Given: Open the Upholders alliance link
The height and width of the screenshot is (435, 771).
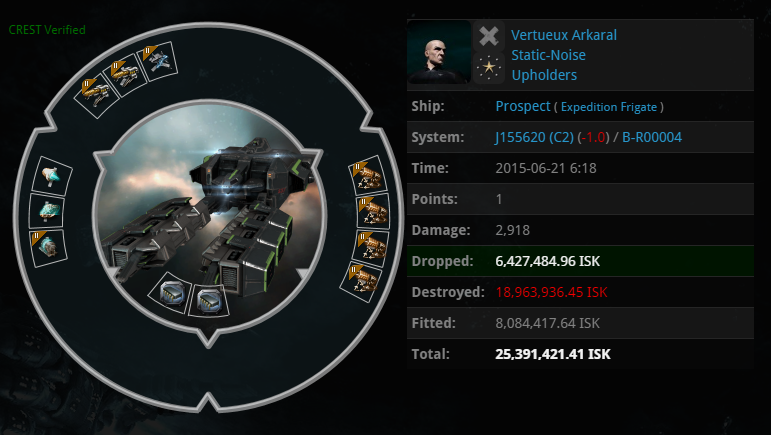Looking at the screenshot, I should coord(544,75).
